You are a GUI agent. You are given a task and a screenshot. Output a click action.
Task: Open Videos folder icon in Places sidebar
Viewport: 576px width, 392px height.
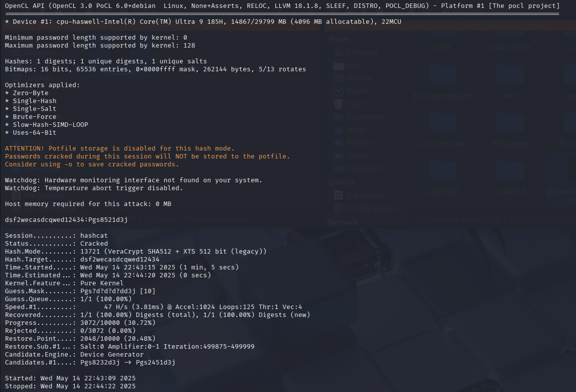[338, 156]
